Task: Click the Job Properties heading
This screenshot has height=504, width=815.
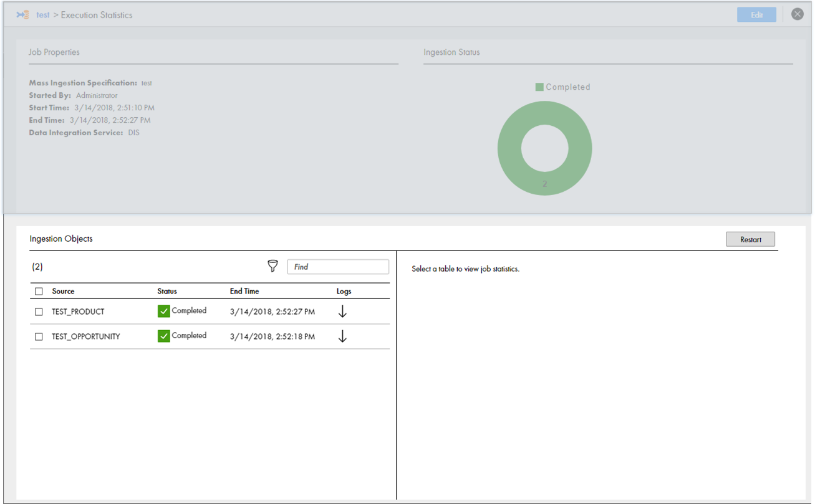Action: (54, 52)
